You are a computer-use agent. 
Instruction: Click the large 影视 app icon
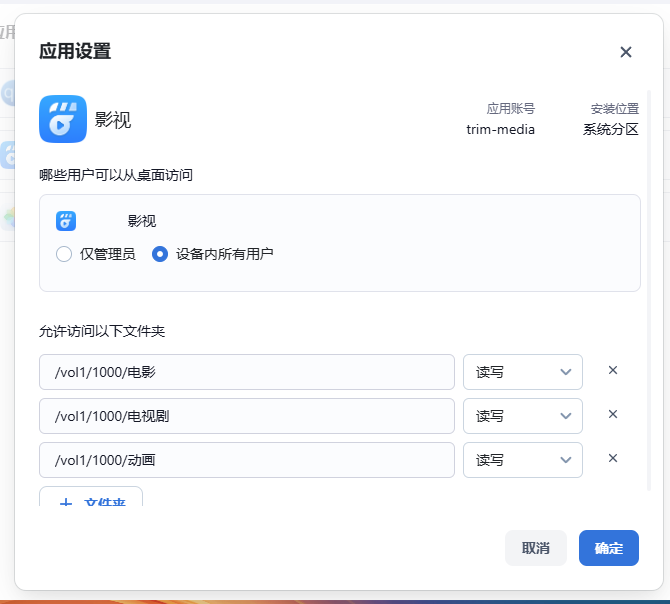click(x=63, y=120)
